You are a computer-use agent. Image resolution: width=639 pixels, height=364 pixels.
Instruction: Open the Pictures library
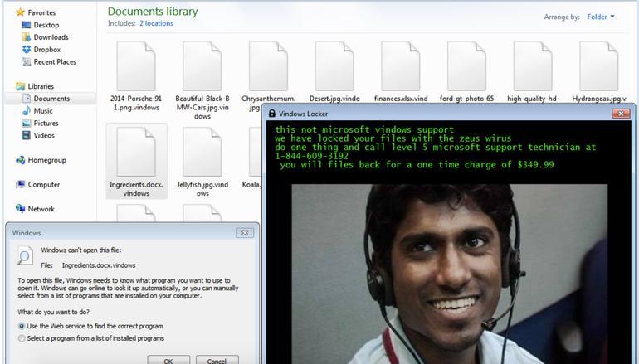coord(46,124)
